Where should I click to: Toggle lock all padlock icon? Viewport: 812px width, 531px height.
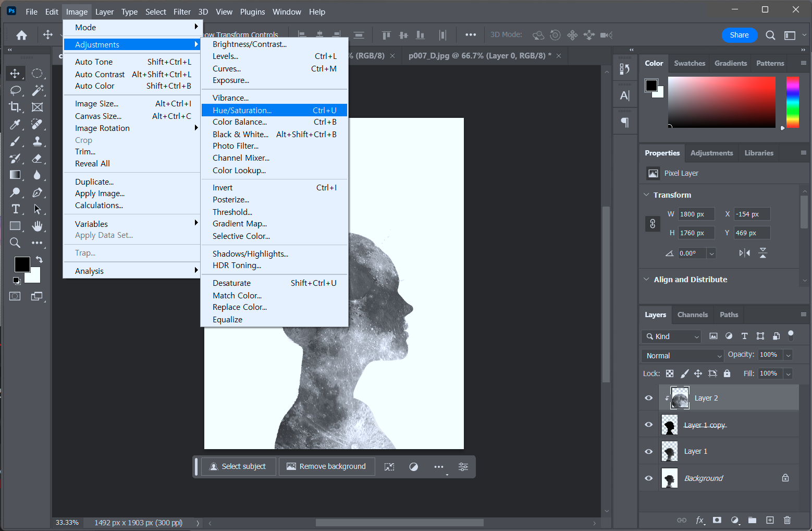(x=727, y=373)
